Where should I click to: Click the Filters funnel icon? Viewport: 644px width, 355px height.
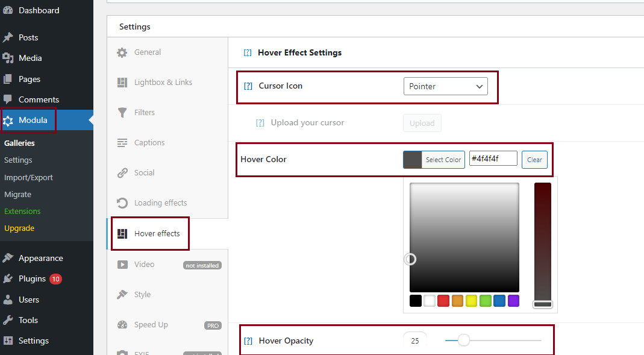[x=122, y=113]
